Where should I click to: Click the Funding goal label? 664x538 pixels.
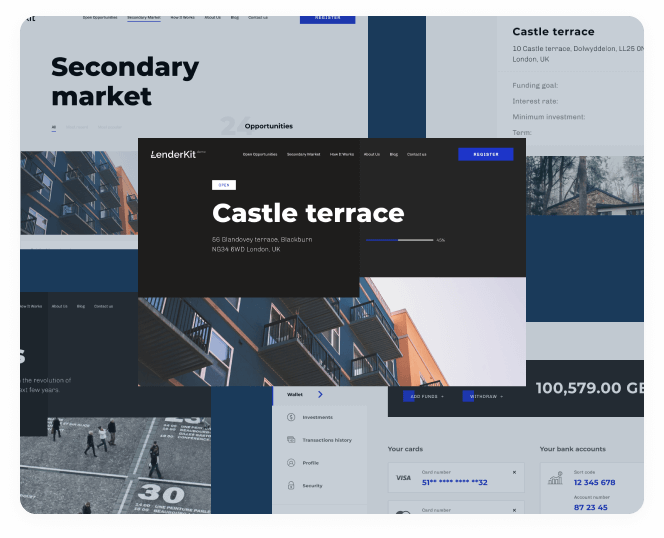point(535,86)
